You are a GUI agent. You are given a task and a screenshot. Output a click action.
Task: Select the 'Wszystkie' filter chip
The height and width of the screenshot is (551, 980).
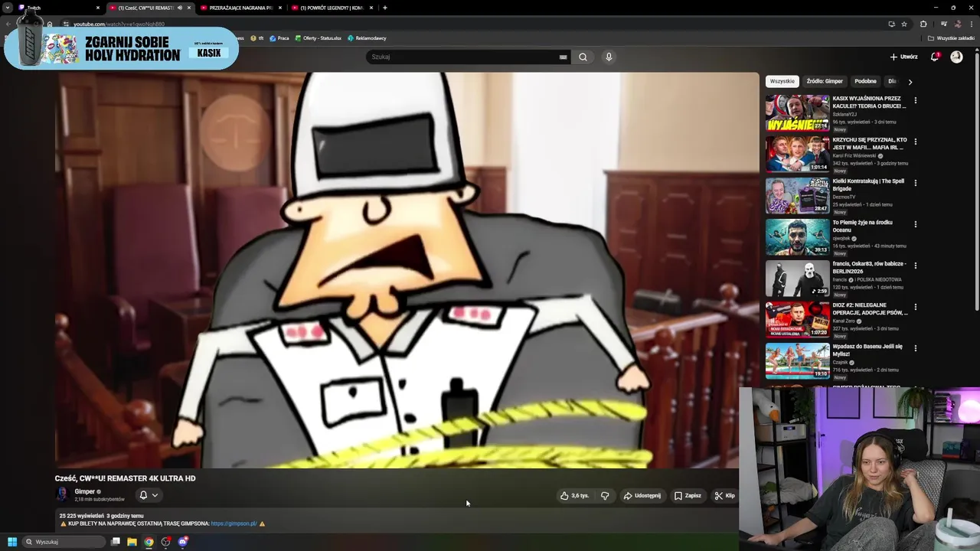[x=782, y=81]
